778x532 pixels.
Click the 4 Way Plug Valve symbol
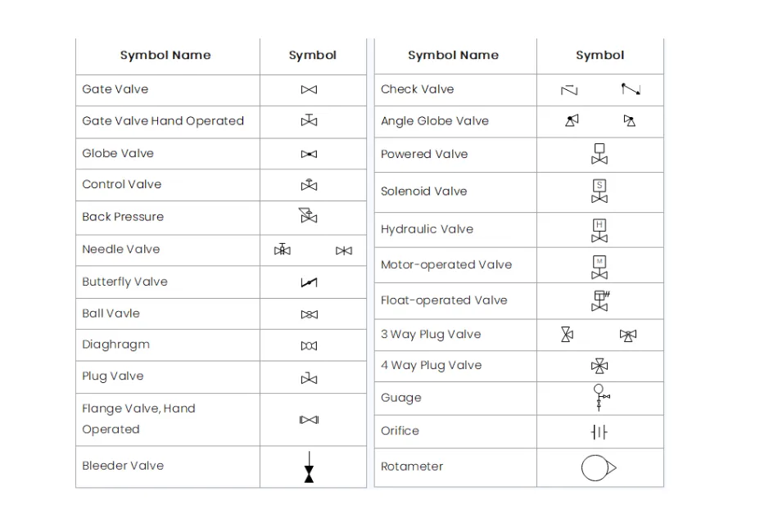(599, 366)
